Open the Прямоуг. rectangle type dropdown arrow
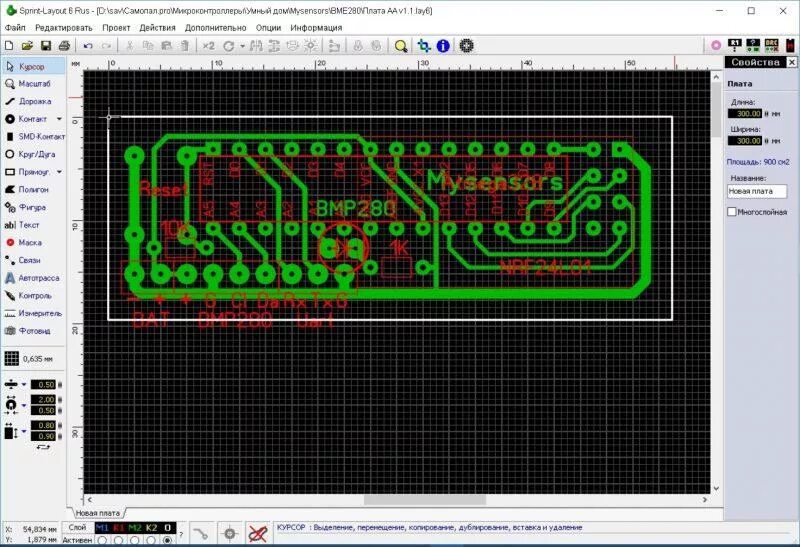The image size is (800, 547). click(59, 172)
